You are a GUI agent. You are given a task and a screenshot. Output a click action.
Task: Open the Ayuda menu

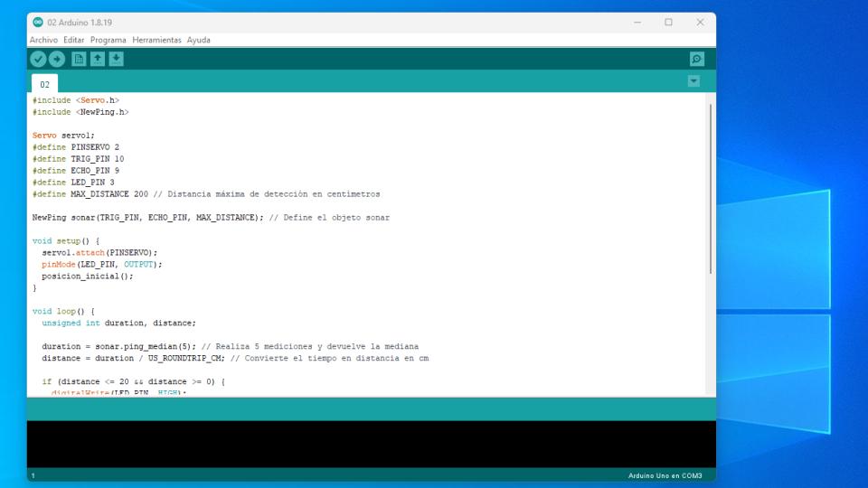point(198,40)
